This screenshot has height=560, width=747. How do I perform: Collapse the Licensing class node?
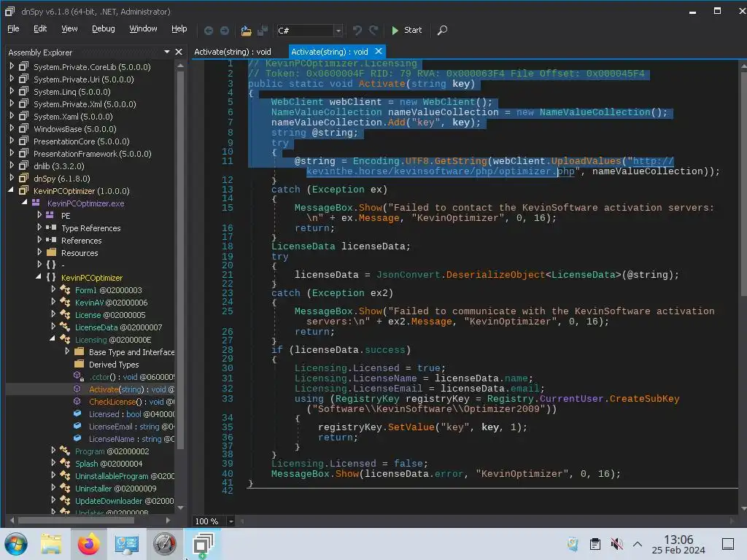[x=53, y=338]
